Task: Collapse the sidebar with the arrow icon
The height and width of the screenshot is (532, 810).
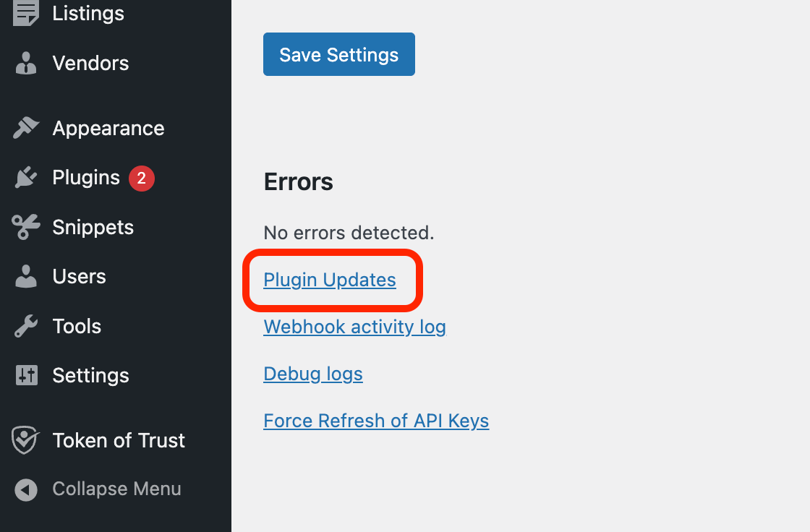Action: tap(26, 489)
